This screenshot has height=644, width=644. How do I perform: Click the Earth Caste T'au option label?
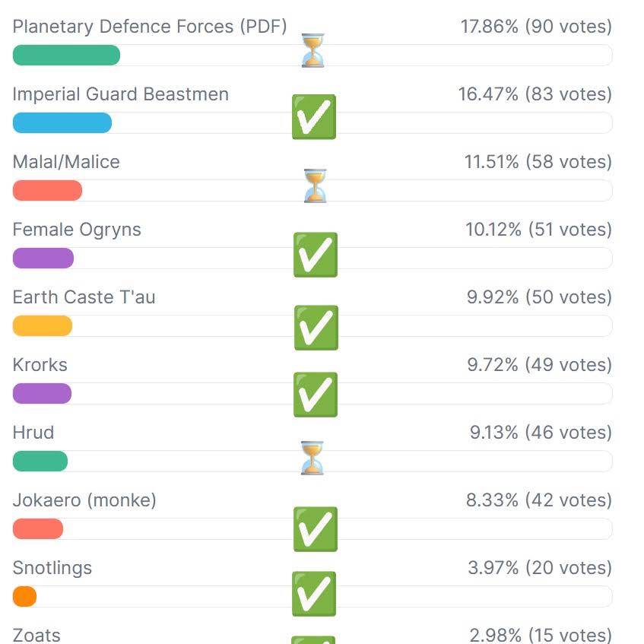[x=84, y=297]
